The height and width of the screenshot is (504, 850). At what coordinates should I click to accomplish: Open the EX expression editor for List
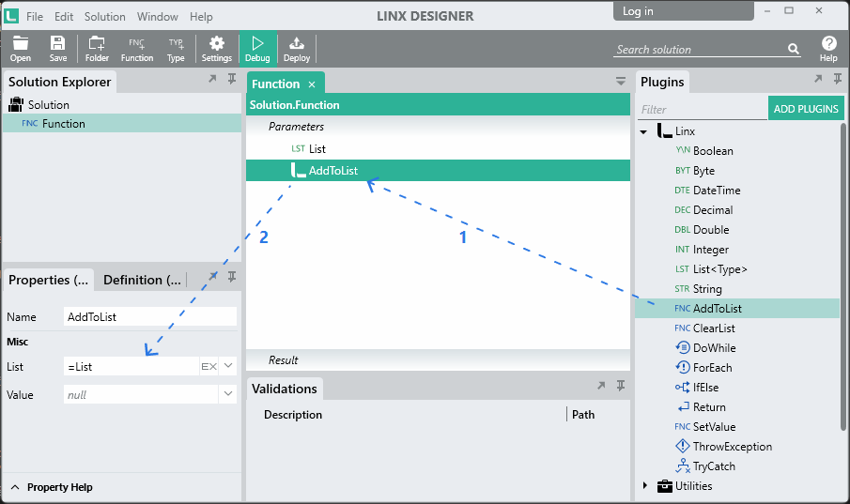click(x=209, y=367)
